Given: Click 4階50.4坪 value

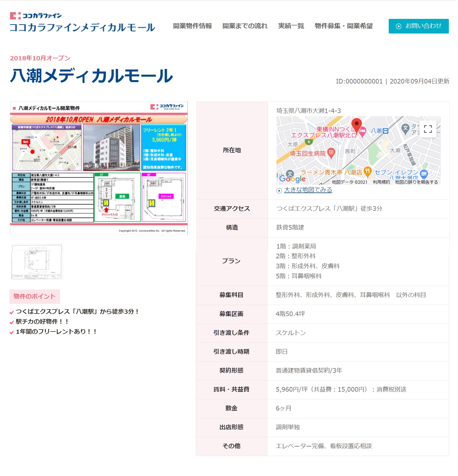Looking at the screenshot, I should tap(290, 314).
